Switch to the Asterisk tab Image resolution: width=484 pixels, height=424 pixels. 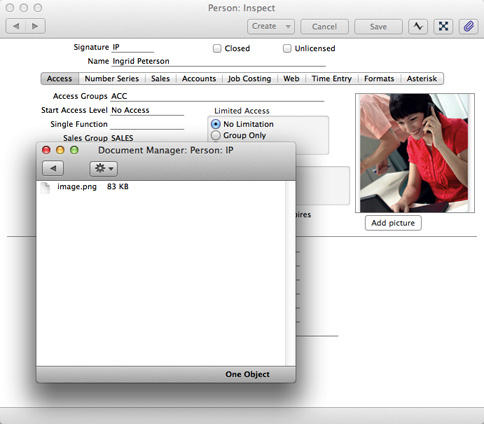click(x=422, y=79)
